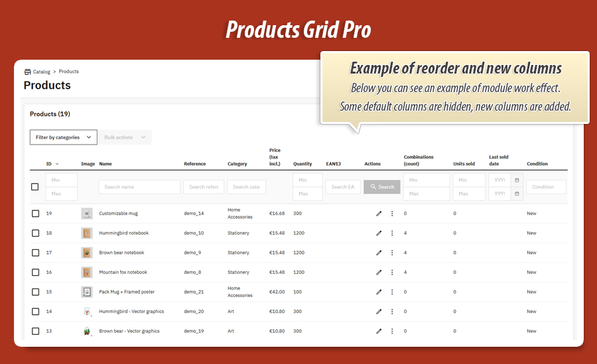Open the Condition filter dropdown
The image size is (597, 364).
546,187
